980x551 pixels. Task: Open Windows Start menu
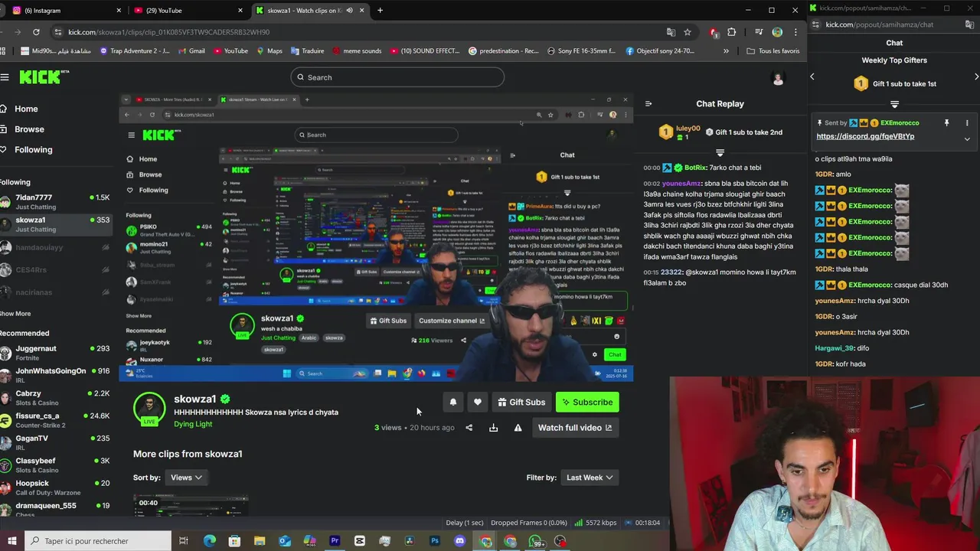point(11,541)
